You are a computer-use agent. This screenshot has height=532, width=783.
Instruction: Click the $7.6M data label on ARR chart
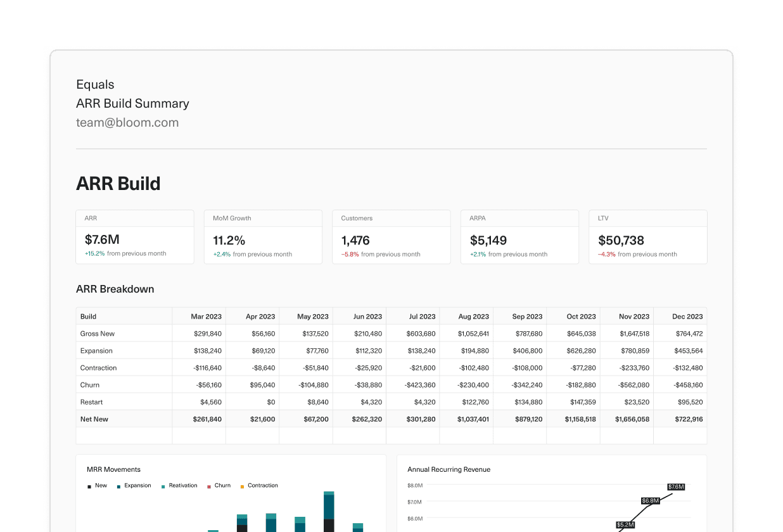(x=675, y=487)
